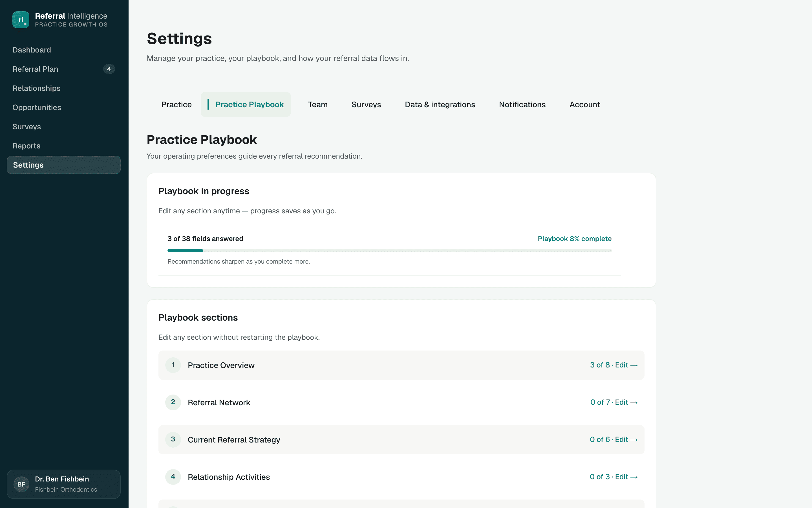Select step number 1 circle for Practice Overview
Viewport: 812px width, 508px height.
(173, 365)
